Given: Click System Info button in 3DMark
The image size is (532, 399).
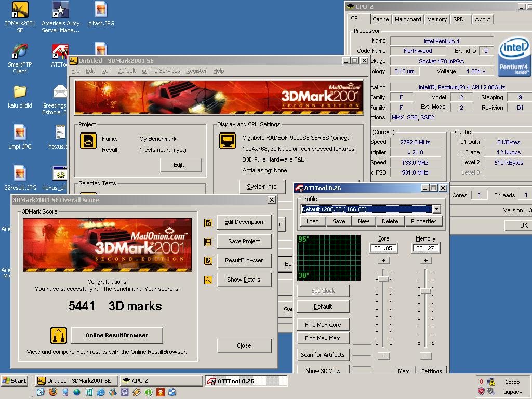Looking at the screenshot, I should point(262,187).
